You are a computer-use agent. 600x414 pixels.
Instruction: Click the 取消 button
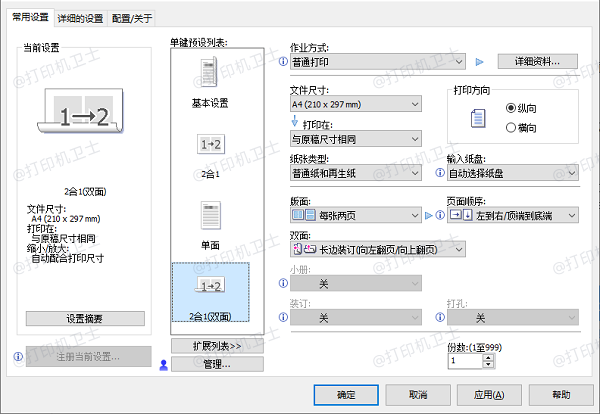click(x=418, y=395)
